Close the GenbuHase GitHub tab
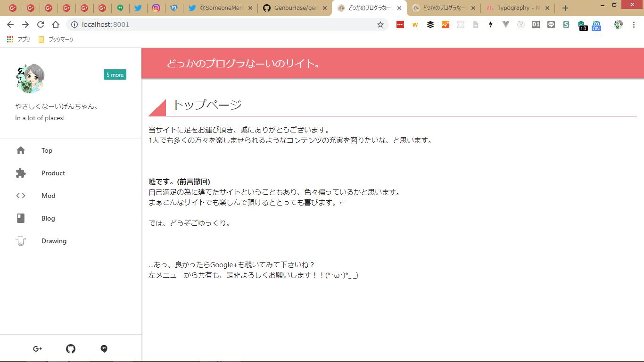 click(x=325, y=8)
